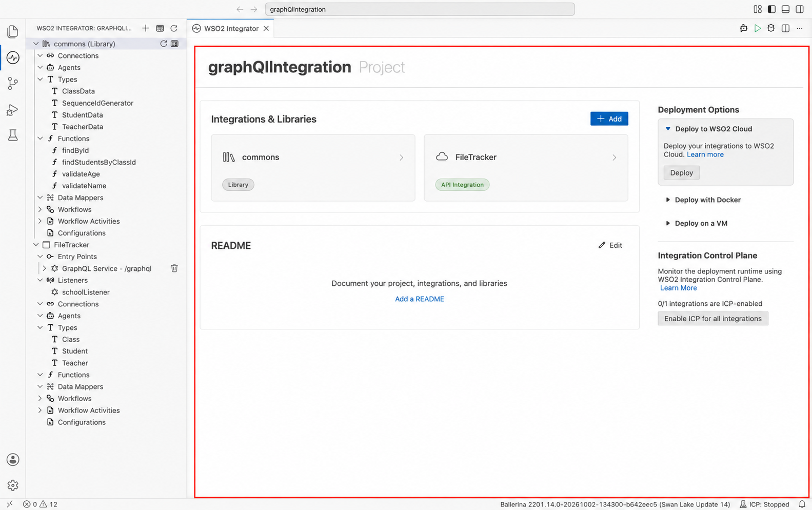Select the schoolListener tree item
This screenshot has width=812, height=510.
pyautogui.click(x=86, y=292)
